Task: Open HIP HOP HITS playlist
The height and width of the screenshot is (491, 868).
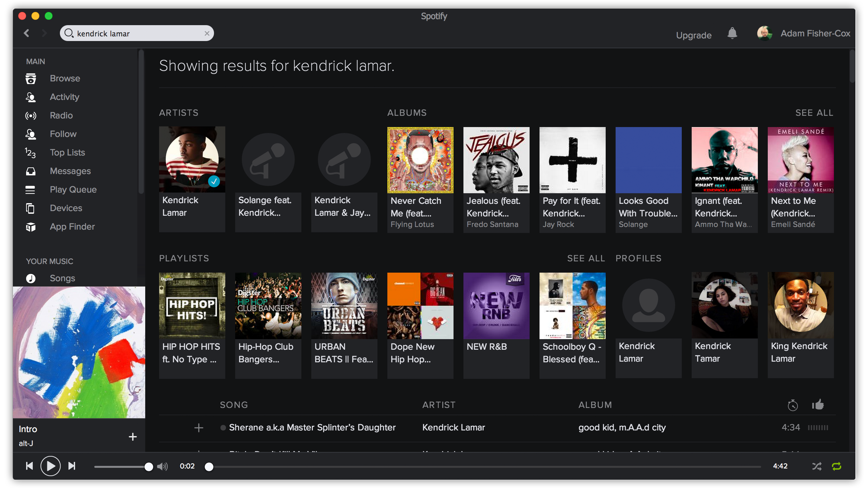Action: [x=192, y=326]
